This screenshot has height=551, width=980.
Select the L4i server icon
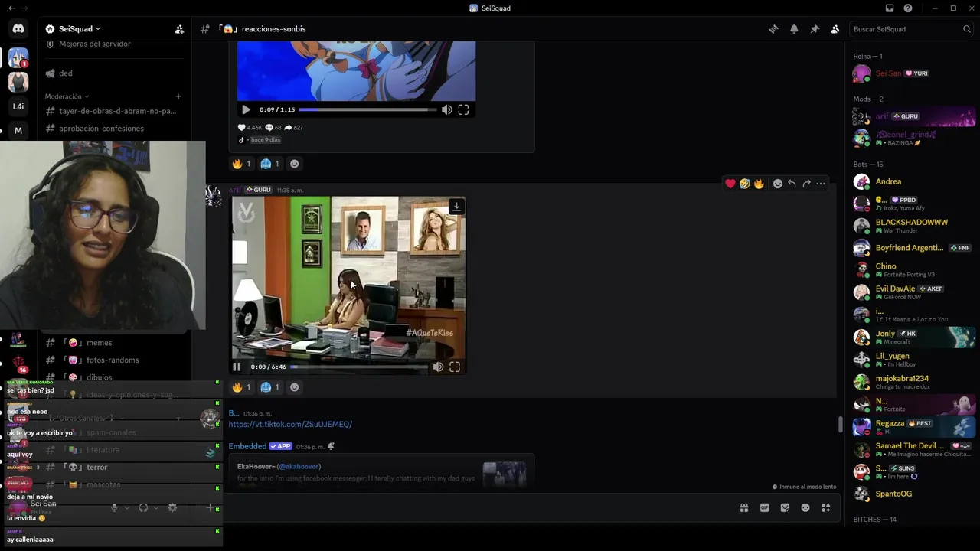click(18, 106)
